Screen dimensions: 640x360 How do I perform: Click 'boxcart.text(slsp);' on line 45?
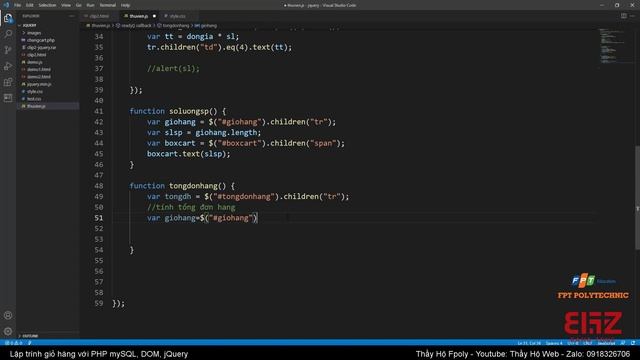coord(189,154)
